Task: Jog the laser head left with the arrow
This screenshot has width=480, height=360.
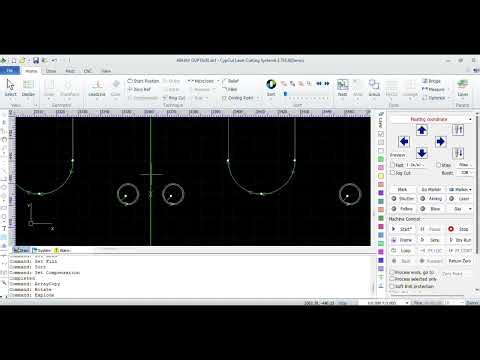Action: click(x=404, y=142)
